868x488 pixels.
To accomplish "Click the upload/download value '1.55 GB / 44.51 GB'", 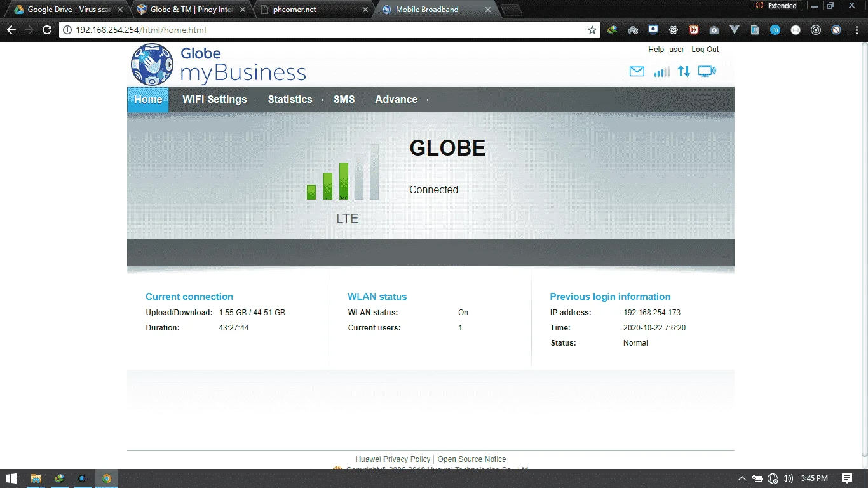I will point(252,313).
